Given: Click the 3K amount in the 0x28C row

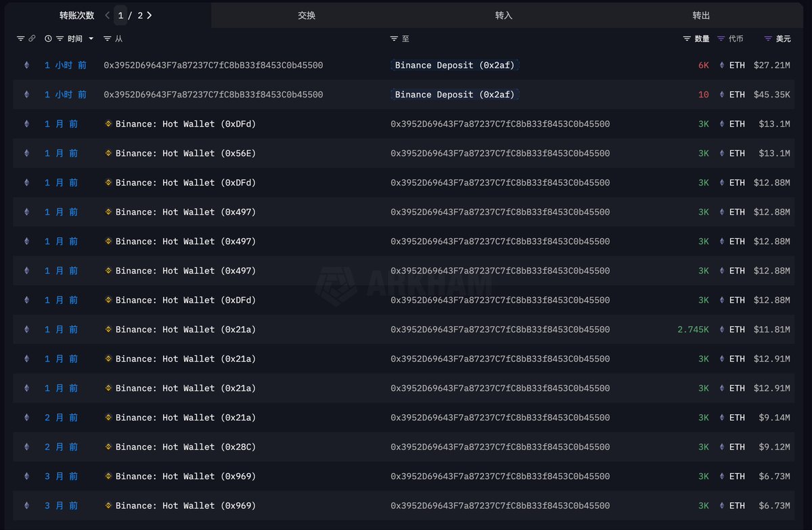Looking at the screenshot, I should (704, 447).
